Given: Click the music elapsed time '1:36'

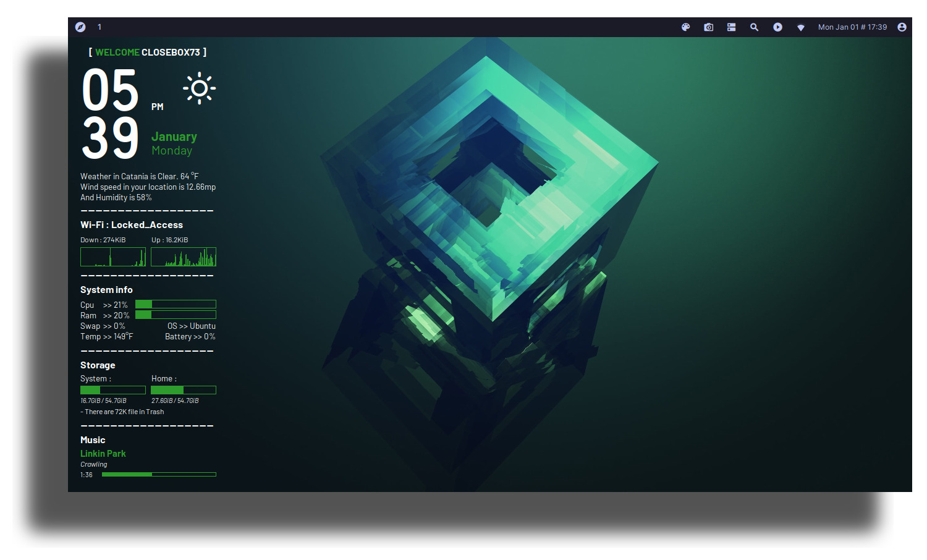Looking at the screenshot, I should 87,475.
